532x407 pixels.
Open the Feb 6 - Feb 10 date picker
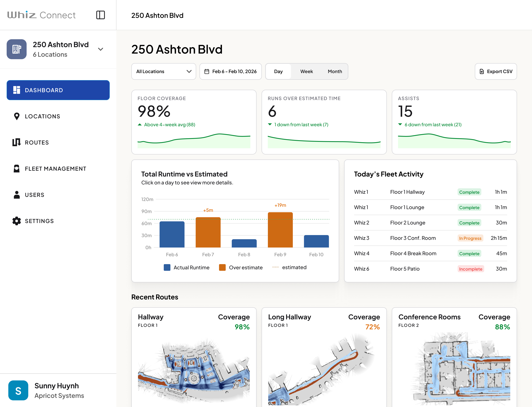[x=234, y=71]
